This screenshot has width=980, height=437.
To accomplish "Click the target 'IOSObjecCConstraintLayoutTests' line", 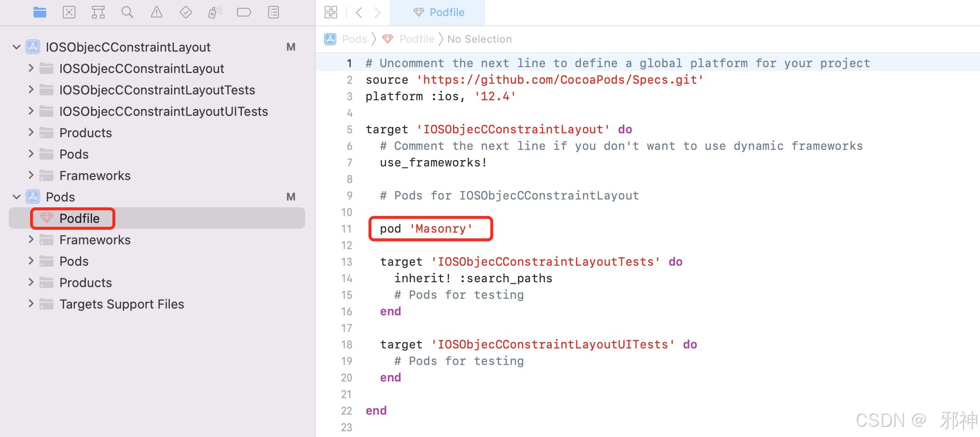I will (x=531, y=262).
